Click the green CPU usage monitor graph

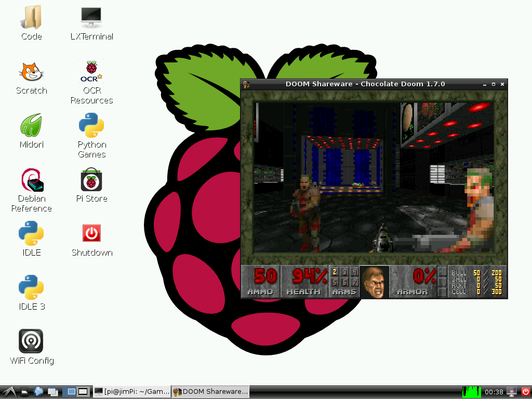point(472,391)
